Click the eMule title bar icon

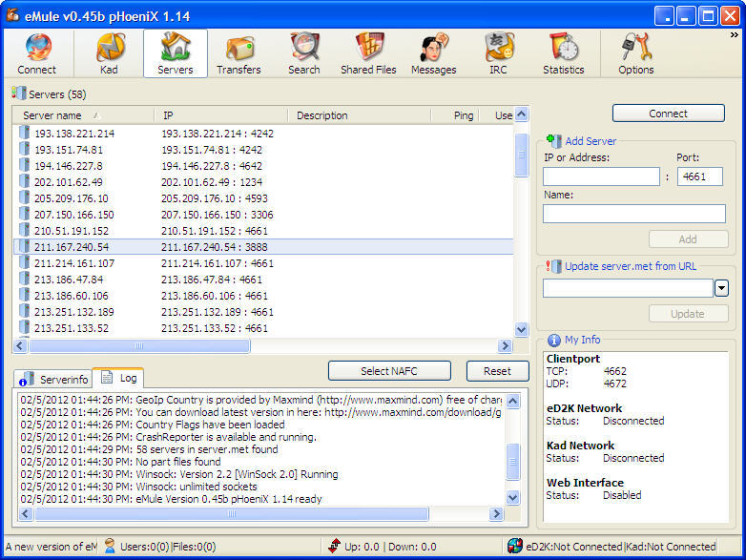[12, 15]
